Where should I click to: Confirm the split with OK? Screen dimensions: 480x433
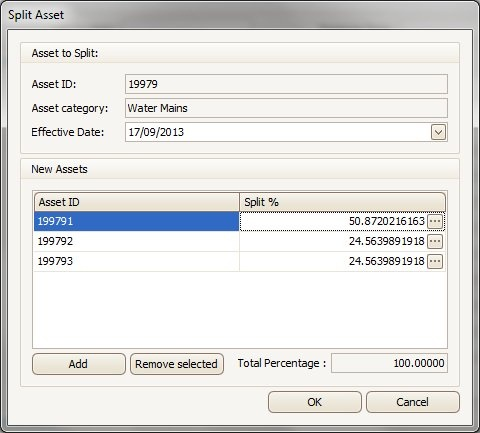[x=315, y=402]
